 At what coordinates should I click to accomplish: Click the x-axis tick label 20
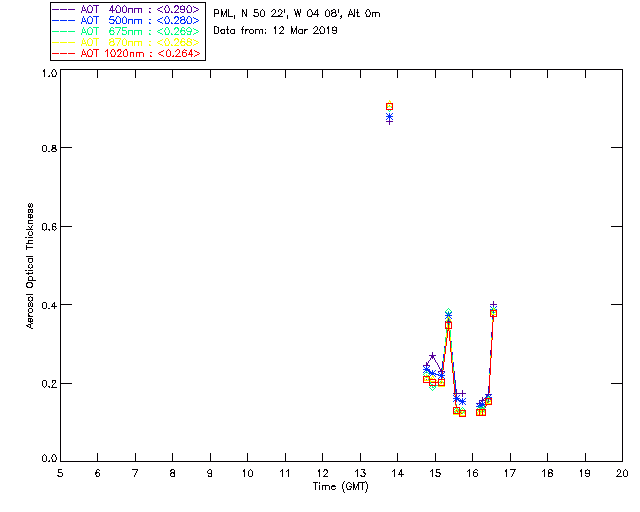(x=622, y=473)
